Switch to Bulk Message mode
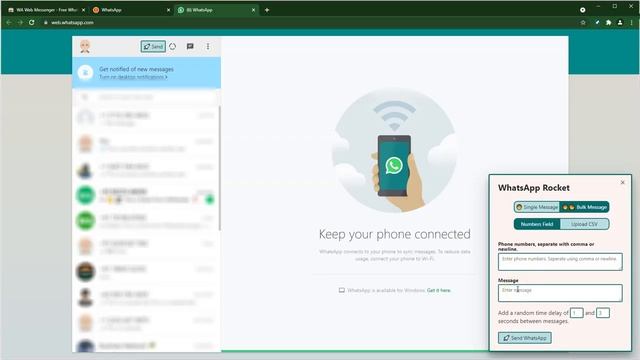The image size is (640, 360). coord(584,207)
